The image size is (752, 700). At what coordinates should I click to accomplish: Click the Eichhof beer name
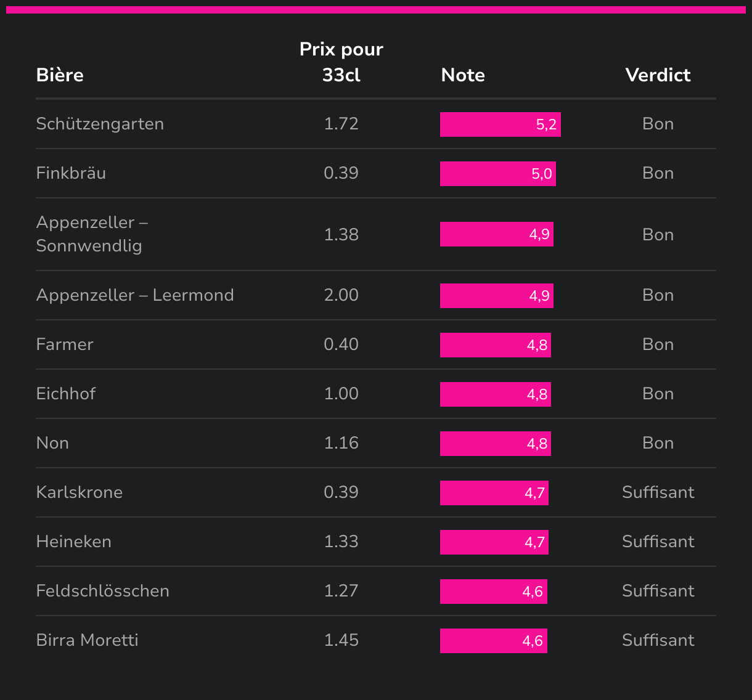click(66, 394)
